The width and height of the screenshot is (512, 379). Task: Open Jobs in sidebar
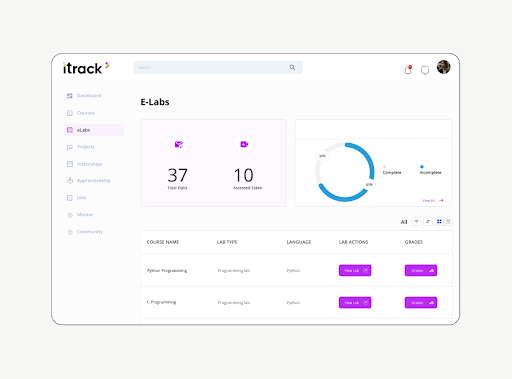coord(81,198)
